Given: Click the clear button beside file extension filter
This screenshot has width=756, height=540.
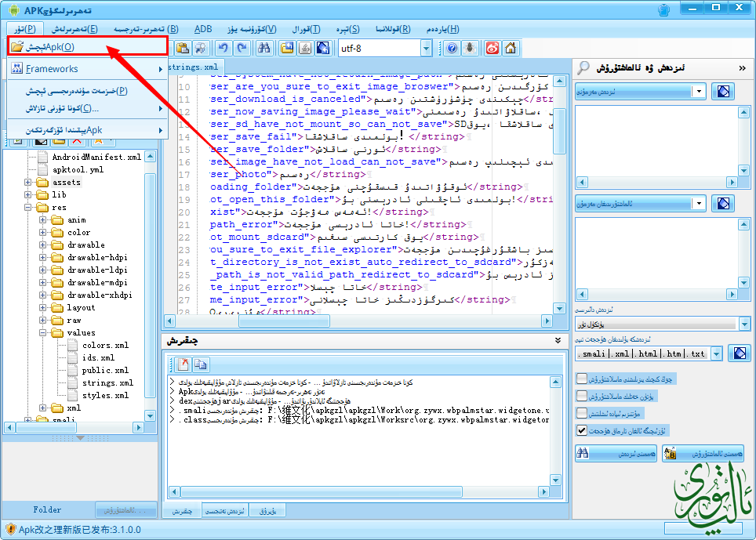Looking at the screenshot, I should [740, 353].
